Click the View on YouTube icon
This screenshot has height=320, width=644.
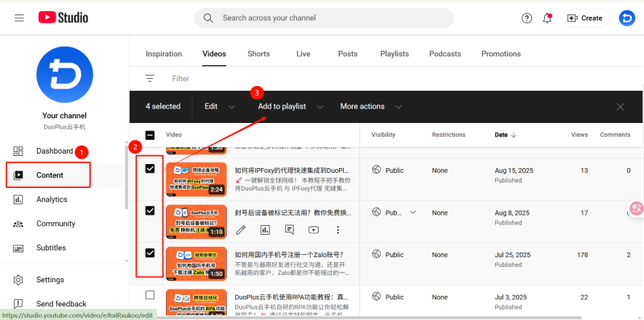(313, 230)
